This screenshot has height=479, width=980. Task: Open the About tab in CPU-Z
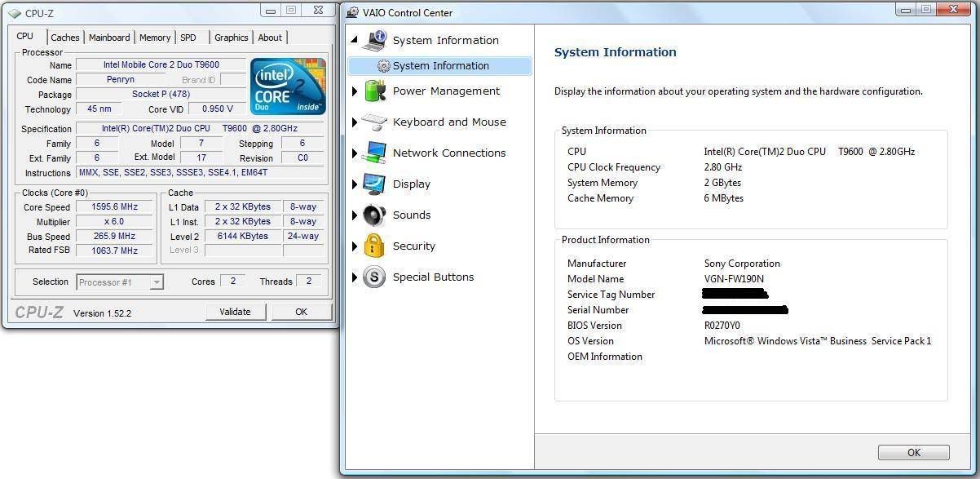point(270,38)
